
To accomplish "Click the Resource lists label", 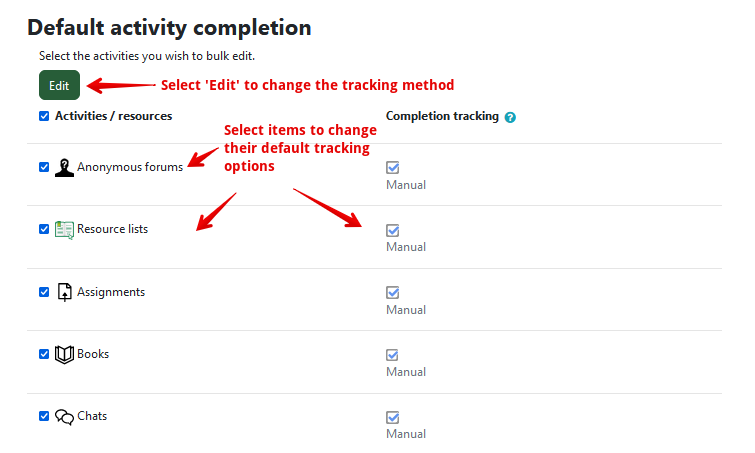I will 112,229.
